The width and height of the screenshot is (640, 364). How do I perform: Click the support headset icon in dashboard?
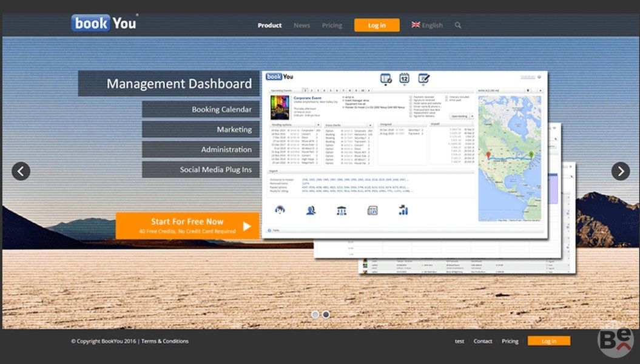pyautogui.click(x=281, y=210)
